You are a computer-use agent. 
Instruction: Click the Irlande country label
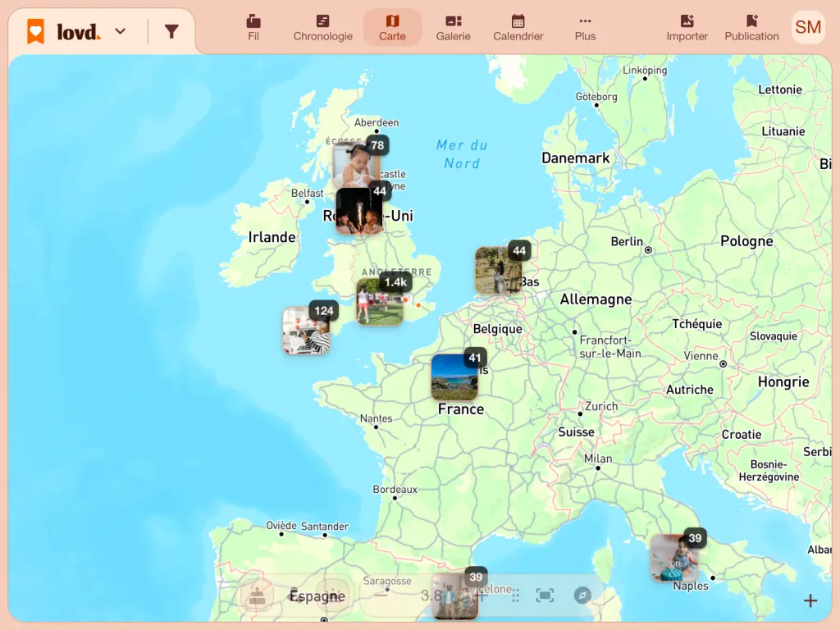272,237
